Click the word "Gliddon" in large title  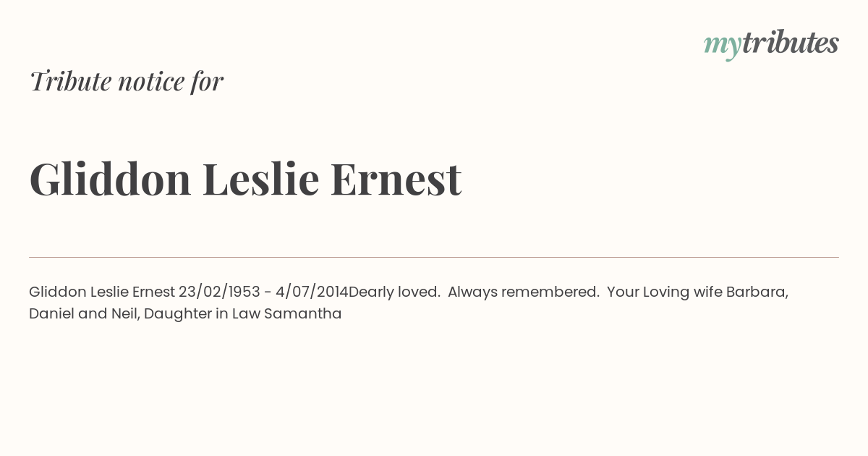111,179
